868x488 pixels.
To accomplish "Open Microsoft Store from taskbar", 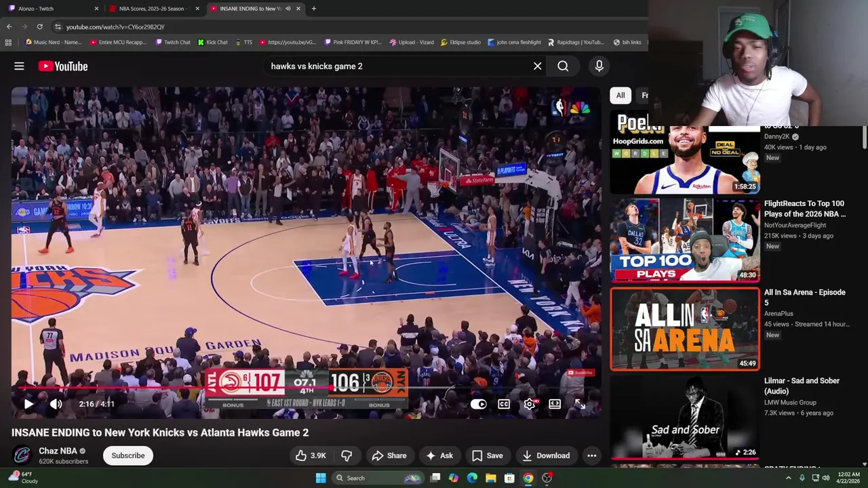I will coord(509,478).
